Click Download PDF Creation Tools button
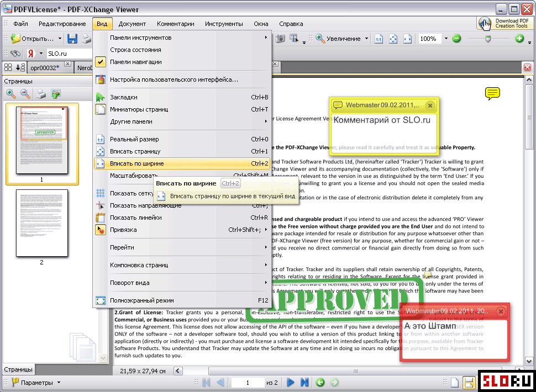The width and height of the screenshot is (536, 392). tap(505, 23)
